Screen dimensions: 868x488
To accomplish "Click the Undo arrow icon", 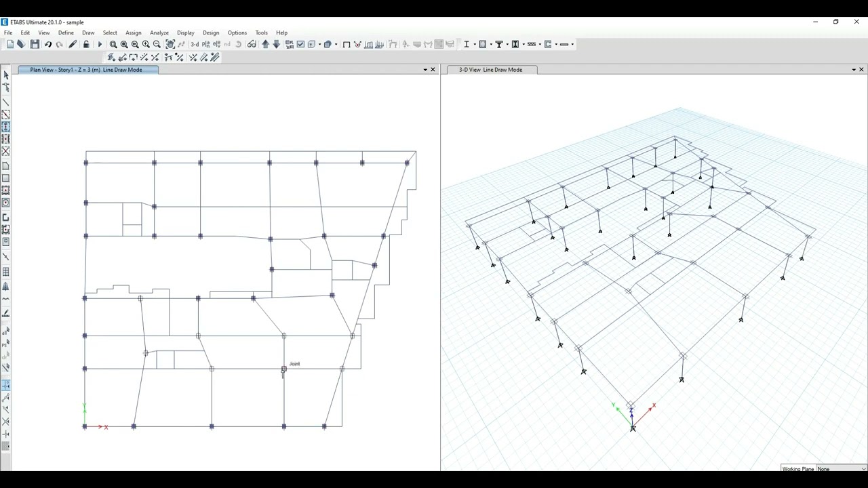I will [x=48, y=44].
